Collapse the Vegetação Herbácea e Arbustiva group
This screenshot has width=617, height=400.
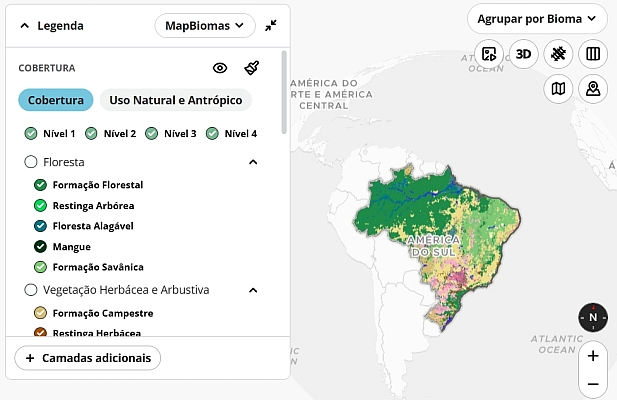tap(253, 290)
